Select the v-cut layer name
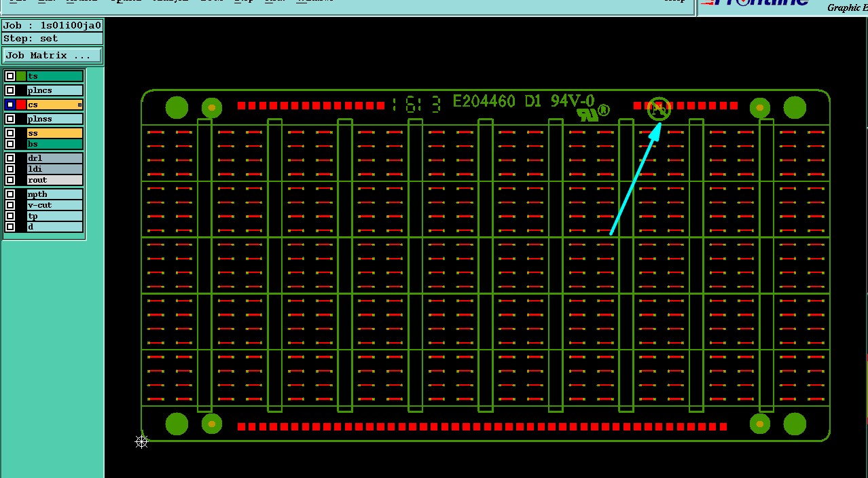The image size is (868, 478). (x=55, y=205)
